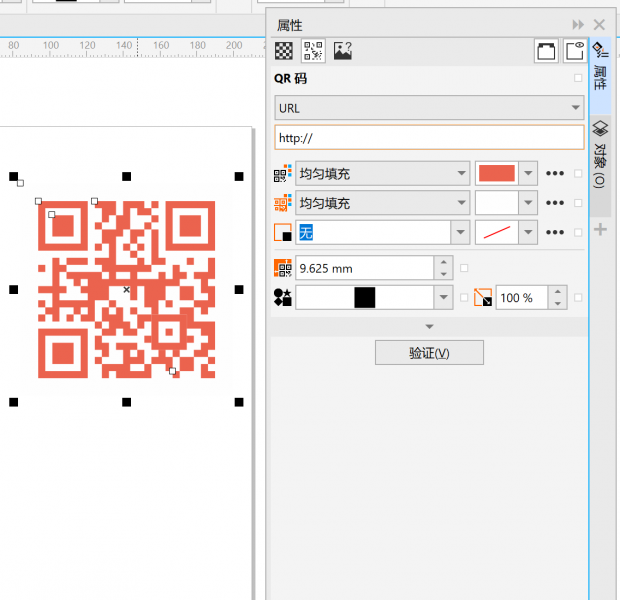The height and width of the screenshot is (600, 620).
Task: Select the QR code properties tab icon
Action: [x=313, y=51]
